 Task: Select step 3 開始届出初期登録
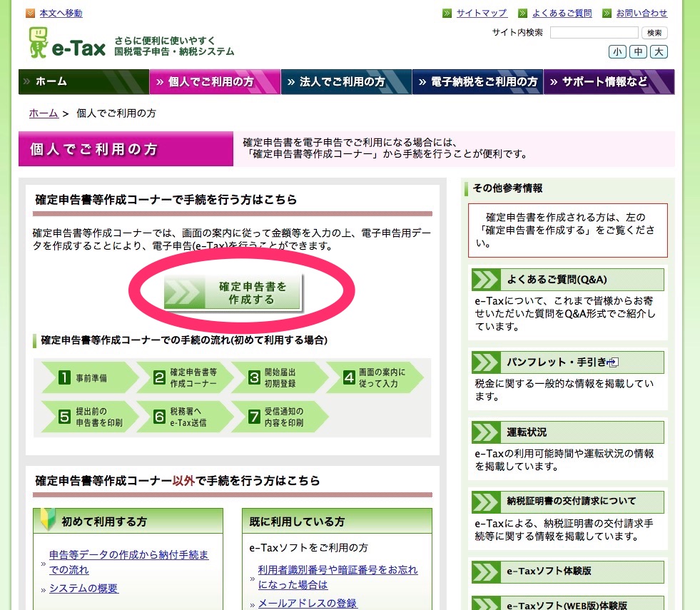tap(279, 378)
